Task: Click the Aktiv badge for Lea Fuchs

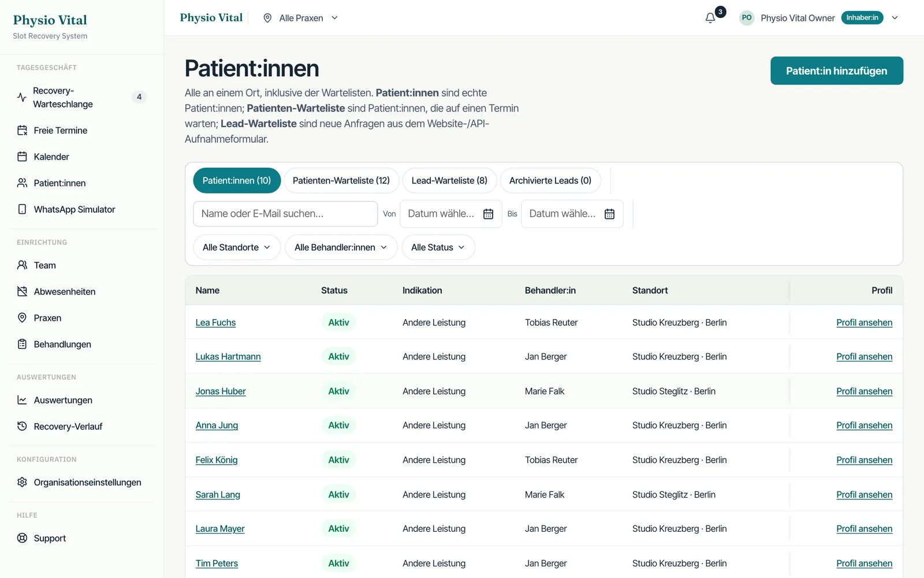Action: [338, 323]
